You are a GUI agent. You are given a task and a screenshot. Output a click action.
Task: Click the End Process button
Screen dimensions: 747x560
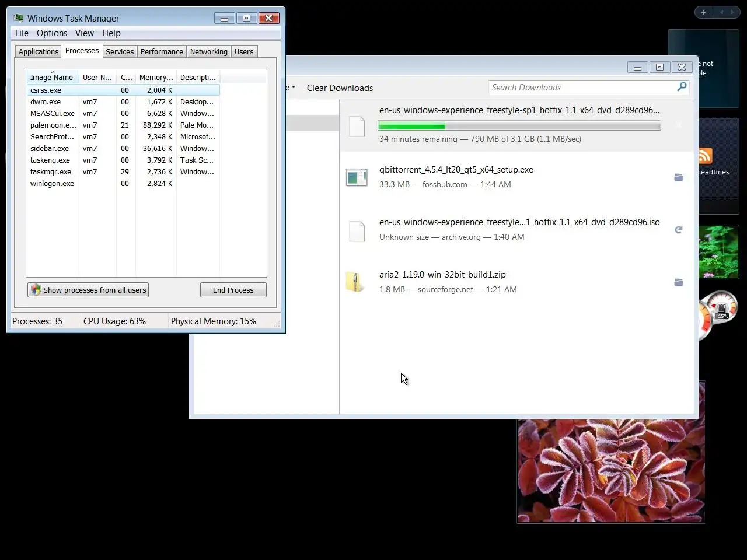tap(233, 290)
